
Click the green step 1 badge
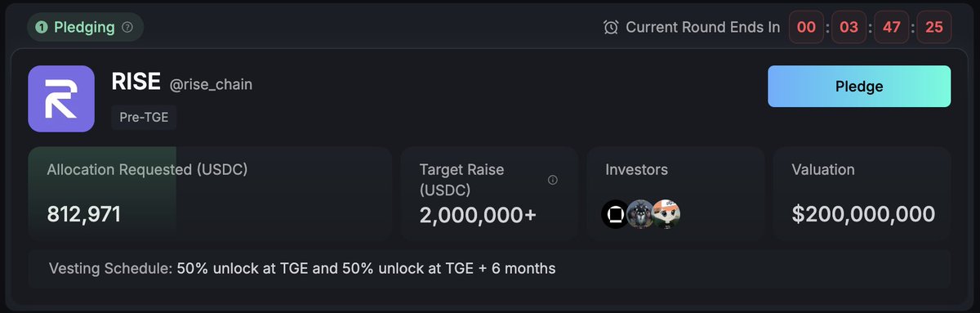[42, 27]
